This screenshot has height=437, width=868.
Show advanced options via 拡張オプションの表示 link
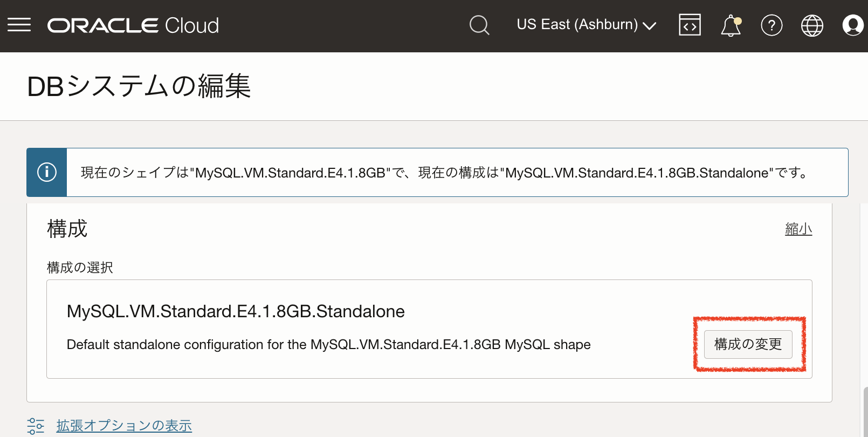tap(124, 426)
